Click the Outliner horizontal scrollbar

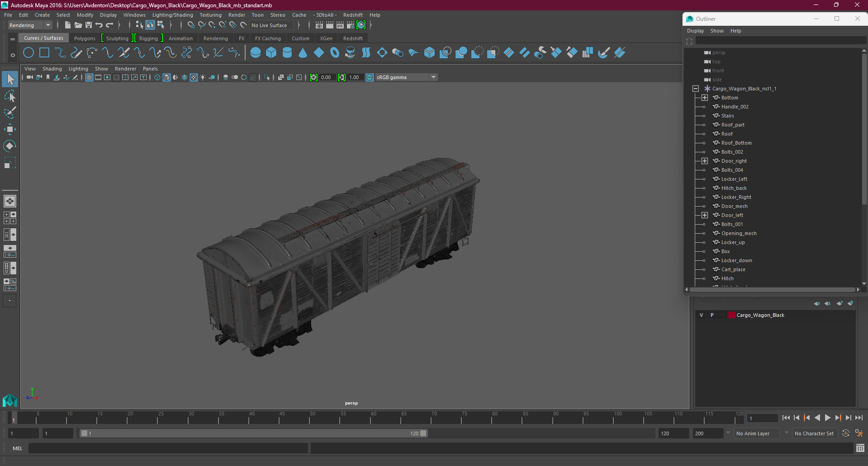click(772, 289)
